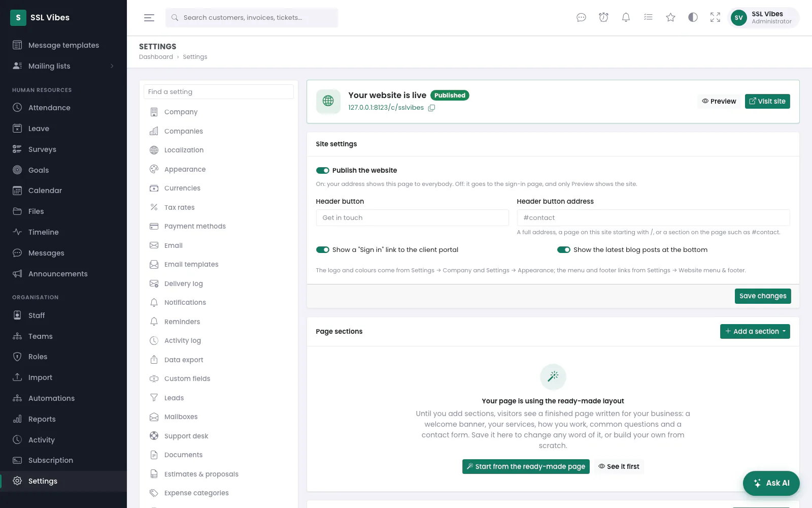812x508 pixels.
Task: Open the SSL Vibes Administrator account menu
Action: tap(764, 18)
